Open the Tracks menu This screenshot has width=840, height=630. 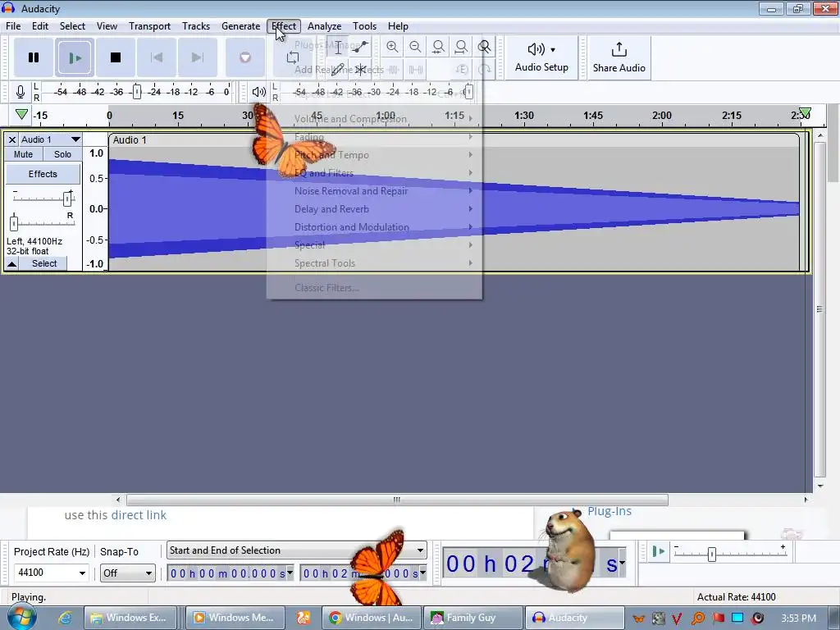point(196,26)
